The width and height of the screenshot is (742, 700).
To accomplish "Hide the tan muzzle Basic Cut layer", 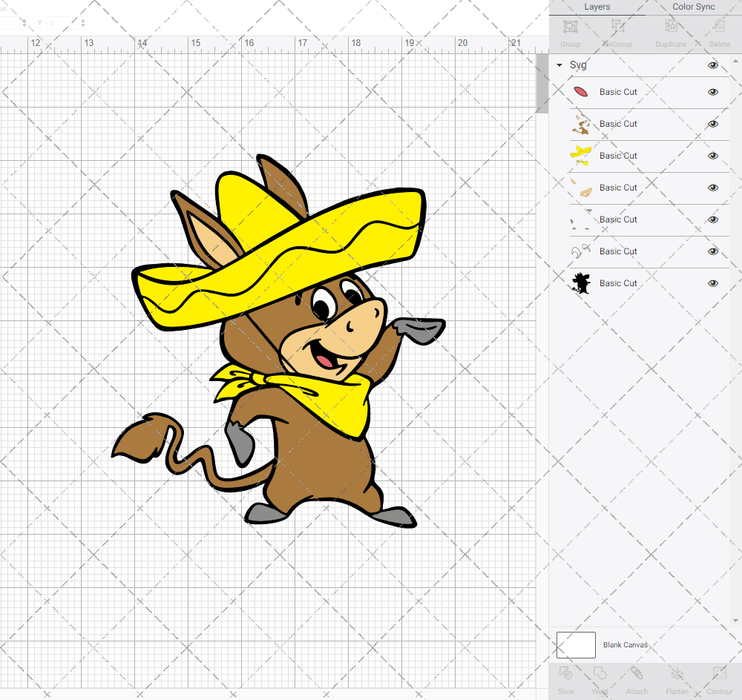I will click(712, 188).
